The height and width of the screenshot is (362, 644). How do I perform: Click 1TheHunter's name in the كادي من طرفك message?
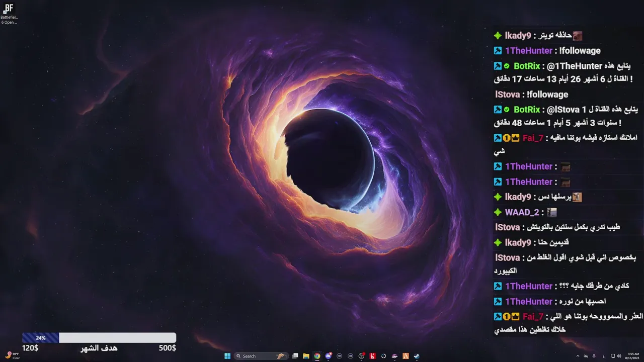pos(528,286)
